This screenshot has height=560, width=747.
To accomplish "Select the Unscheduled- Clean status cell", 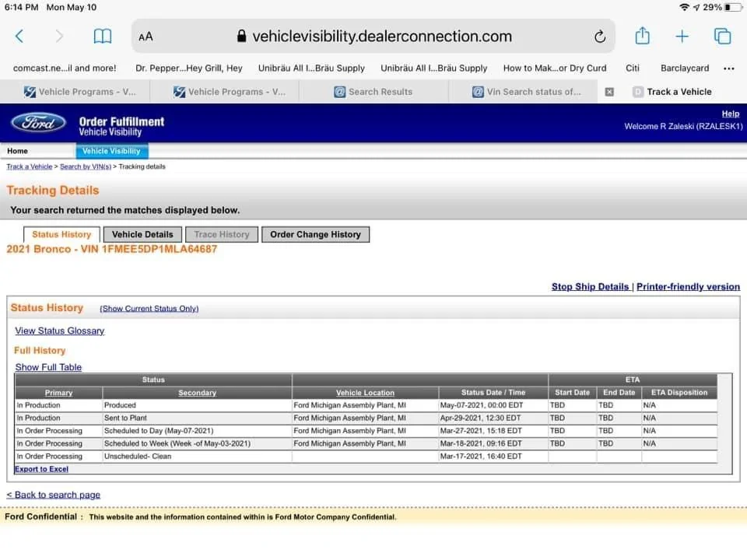I will tap(197, 457).
